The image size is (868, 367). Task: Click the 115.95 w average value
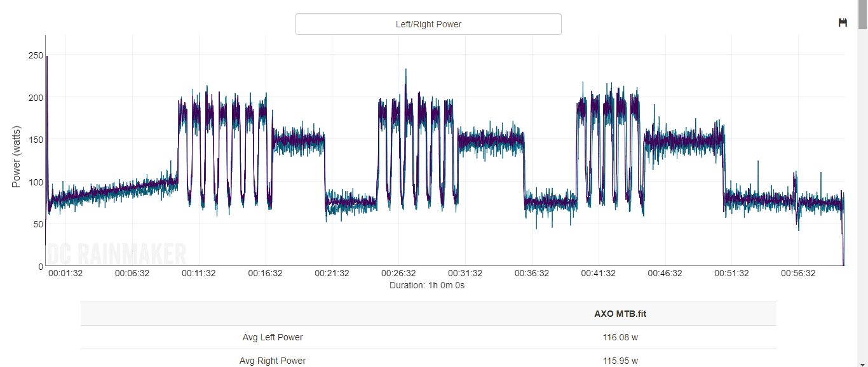620,361
